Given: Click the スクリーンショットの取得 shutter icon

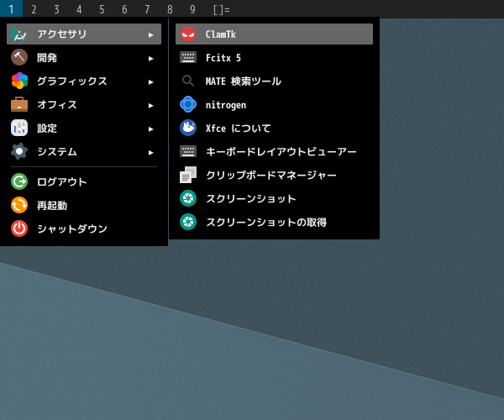Looking at the screenshot, I should pos(188,222).
